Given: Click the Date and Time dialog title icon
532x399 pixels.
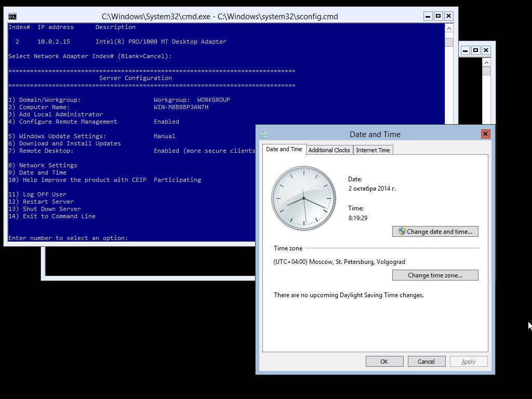Looking at the screenshot, I should [264, 135].
